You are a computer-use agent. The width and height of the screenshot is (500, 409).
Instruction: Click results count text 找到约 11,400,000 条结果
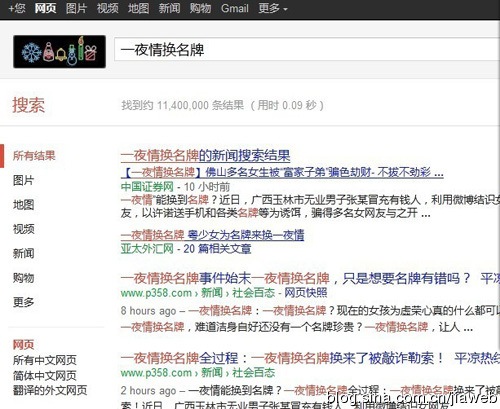click(182, 105)
